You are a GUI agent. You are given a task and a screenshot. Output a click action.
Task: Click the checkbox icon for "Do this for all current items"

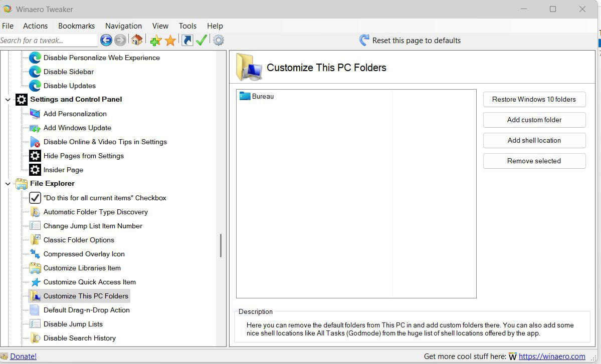point(35,198)
